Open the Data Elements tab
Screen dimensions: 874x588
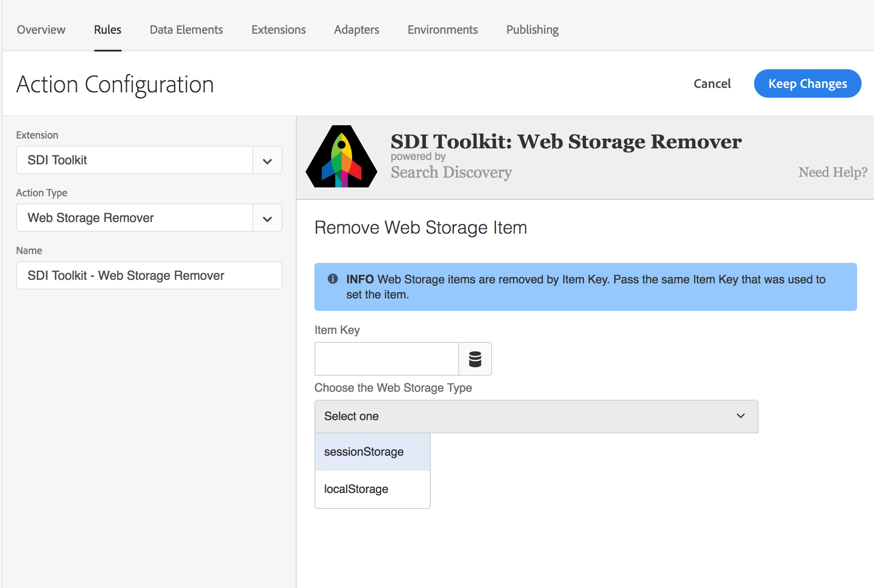186,30
